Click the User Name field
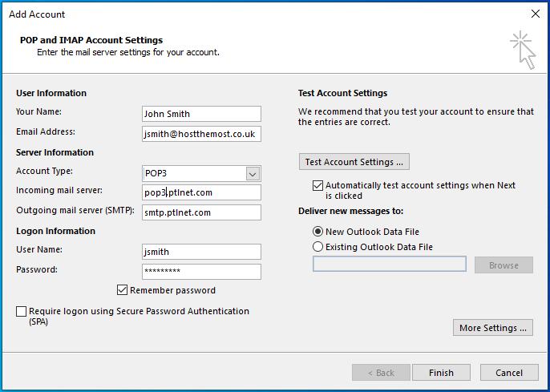The image size is (550, 392). (200, 252)
